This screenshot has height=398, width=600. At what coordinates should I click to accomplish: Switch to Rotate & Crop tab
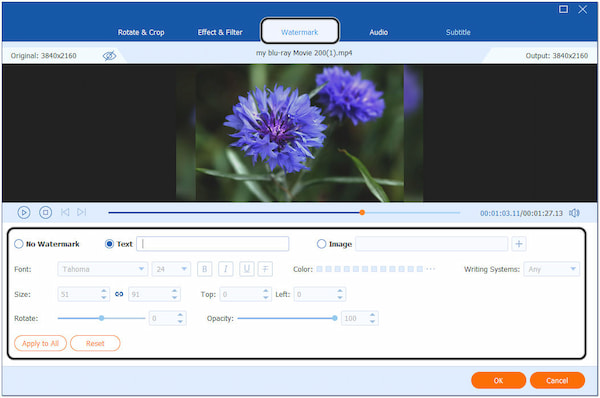[x=141, y=33]
